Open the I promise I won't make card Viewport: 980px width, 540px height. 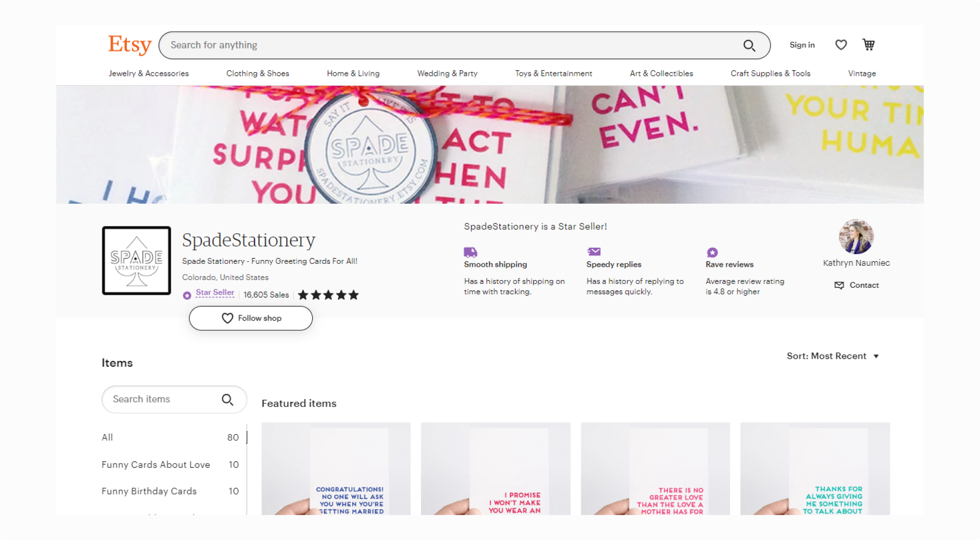495,469
